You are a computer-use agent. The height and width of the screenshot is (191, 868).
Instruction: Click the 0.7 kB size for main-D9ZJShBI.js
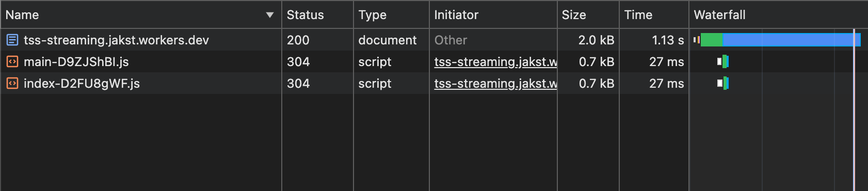pos(597,61)
